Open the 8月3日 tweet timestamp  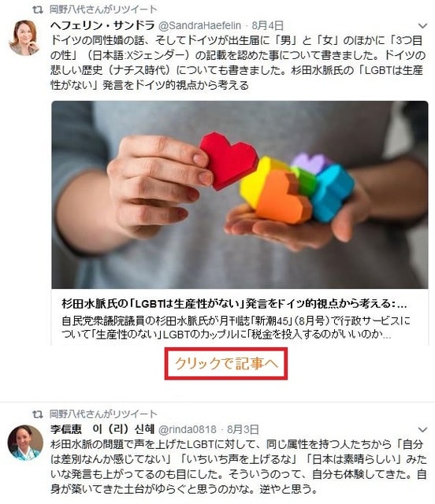[243, 430]
